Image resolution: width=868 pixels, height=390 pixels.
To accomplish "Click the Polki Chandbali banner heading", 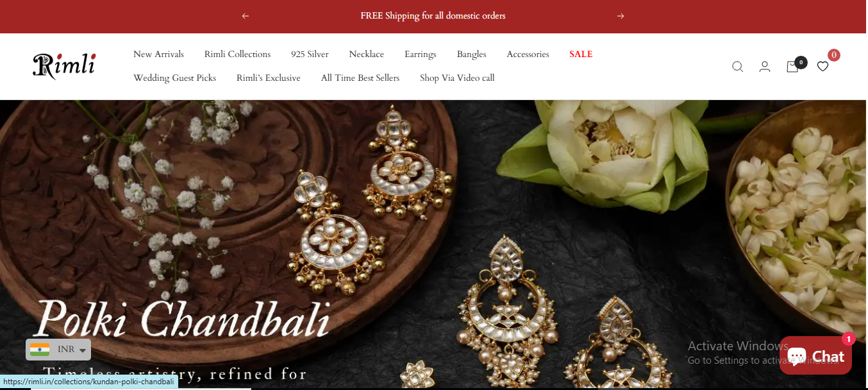I will (182, 318).
